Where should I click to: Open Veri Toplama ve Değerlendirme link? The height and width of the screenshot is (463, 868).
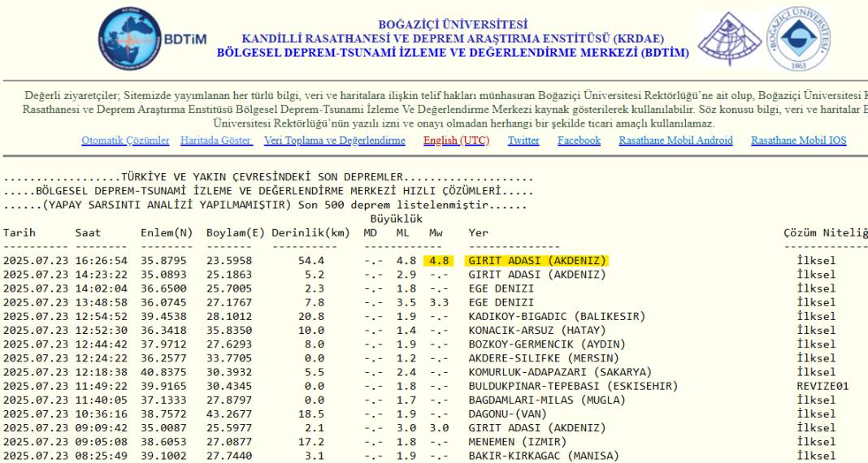tap(334, 141)
